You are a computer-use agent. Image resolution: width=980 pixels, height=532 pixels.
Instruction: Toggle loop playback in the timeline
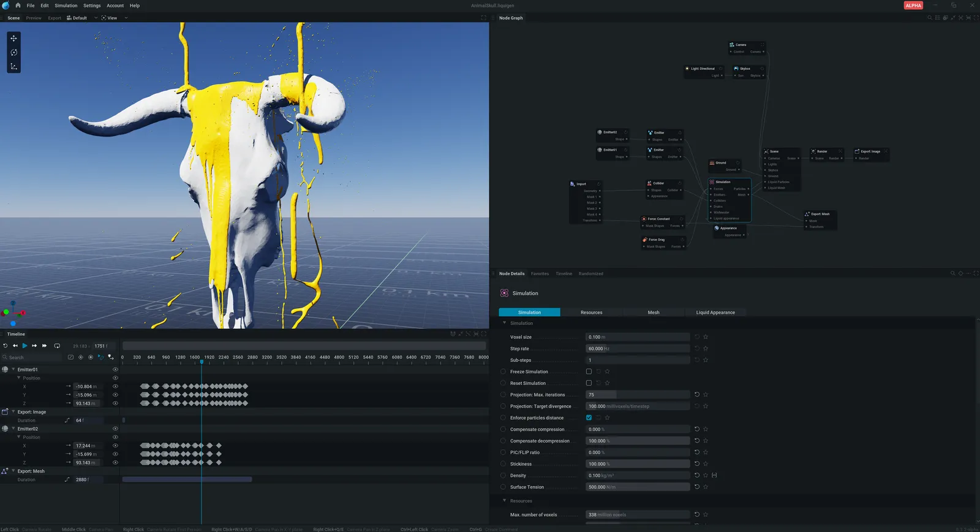pos(57,346)
